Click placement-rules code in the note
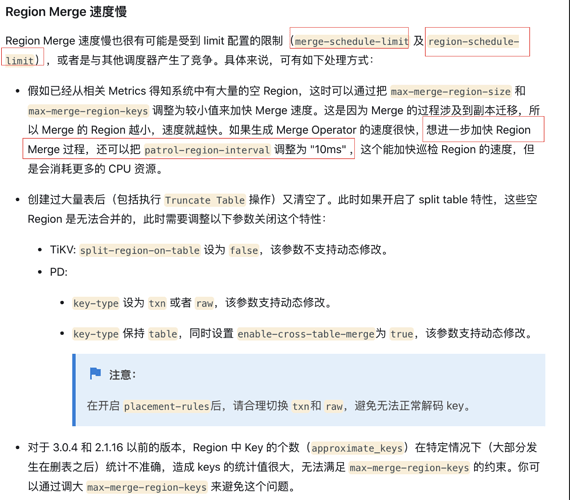The width and height of the screenshot is (570, 500). pyautogui.click(x=166, y=406)
